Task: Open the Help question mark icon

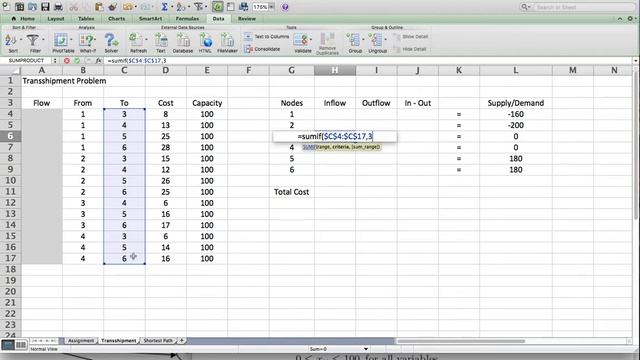Action: [285, 7]
